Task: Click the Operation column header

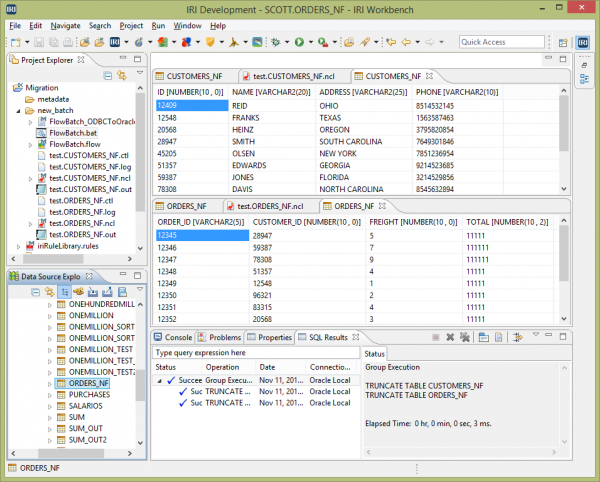Action: [222, 367]
